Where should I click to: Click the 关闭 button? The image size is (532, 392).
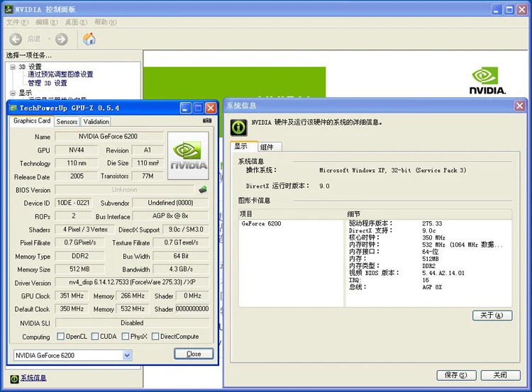tap(500, 375)
